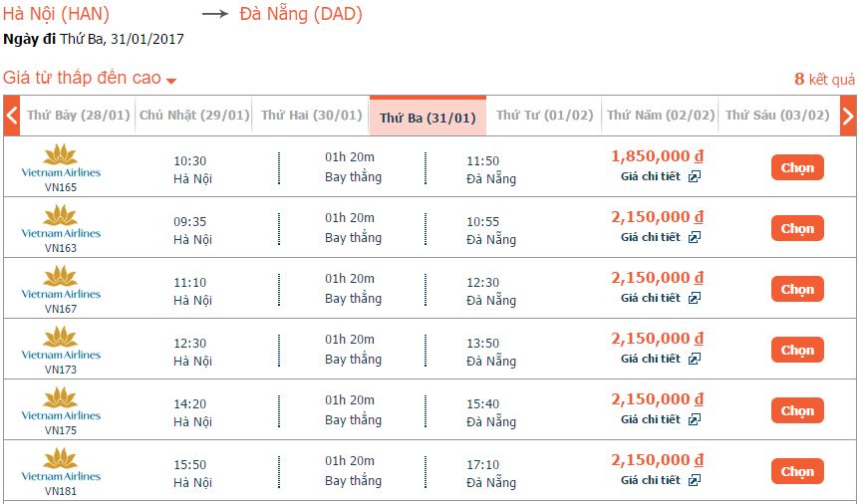This screenshot has height=504, width=860.
Task: Open price detail popup icon for VN165
Action: click(x=695, y=176)
